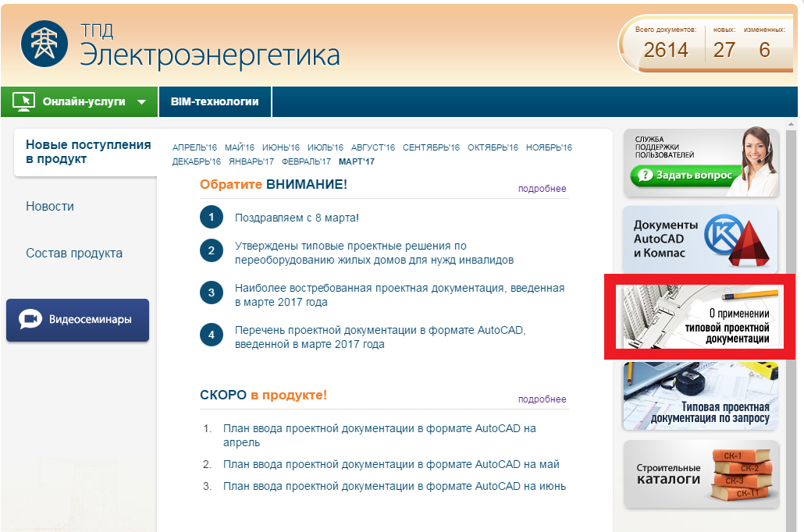Open План ввода документации AutoCAD на май

click(x=391, y=464)
